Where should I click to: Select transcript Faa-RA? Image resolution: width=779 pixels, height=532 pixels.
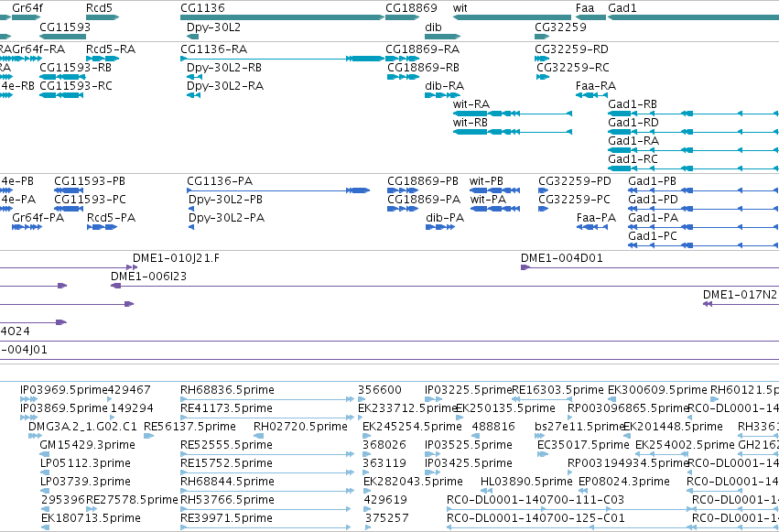596,86
